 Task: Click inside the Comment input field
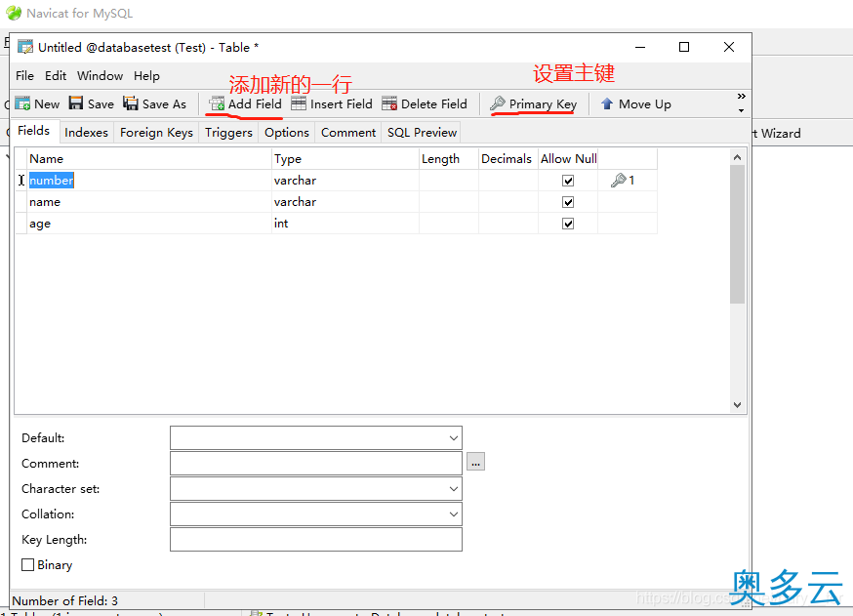tap(315, 464)
